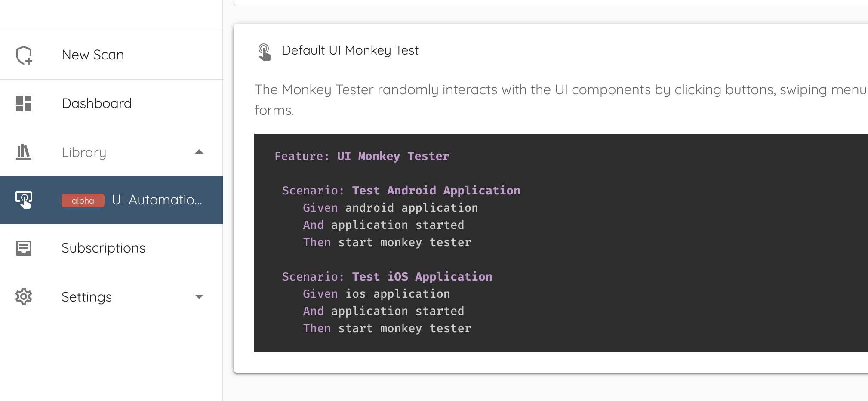Click the Test iOS Application scenario line
Image resolution: width=868 pixels, height=401 pixels.
coord(387,277)
